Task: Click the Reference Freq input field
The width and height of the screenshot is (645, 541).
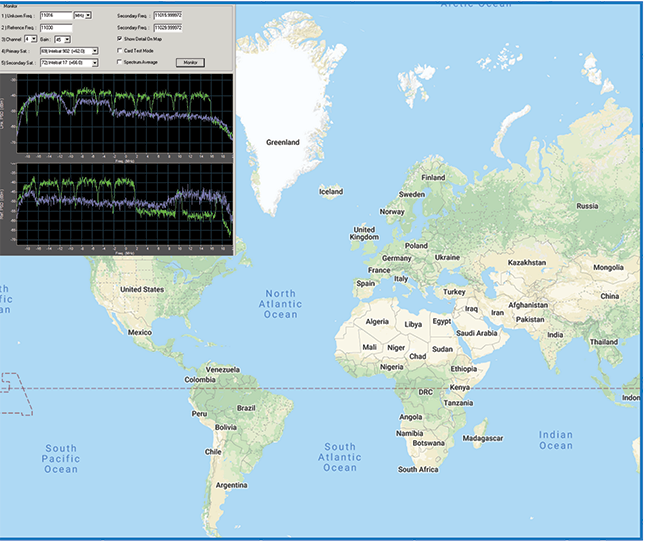Action: (x=54, y=28)
